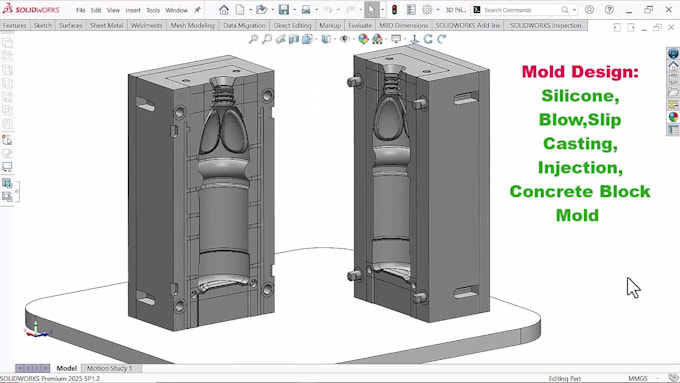
Task: Click the Open file icon
Action: (261, 10)
